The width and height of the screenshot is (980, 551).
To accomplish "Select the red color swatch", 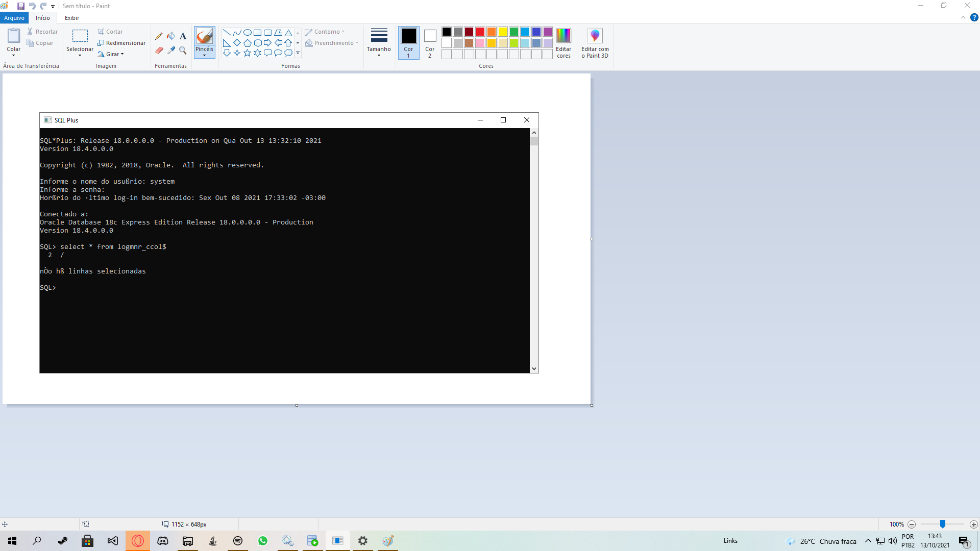I will click(x=480, y=32).
